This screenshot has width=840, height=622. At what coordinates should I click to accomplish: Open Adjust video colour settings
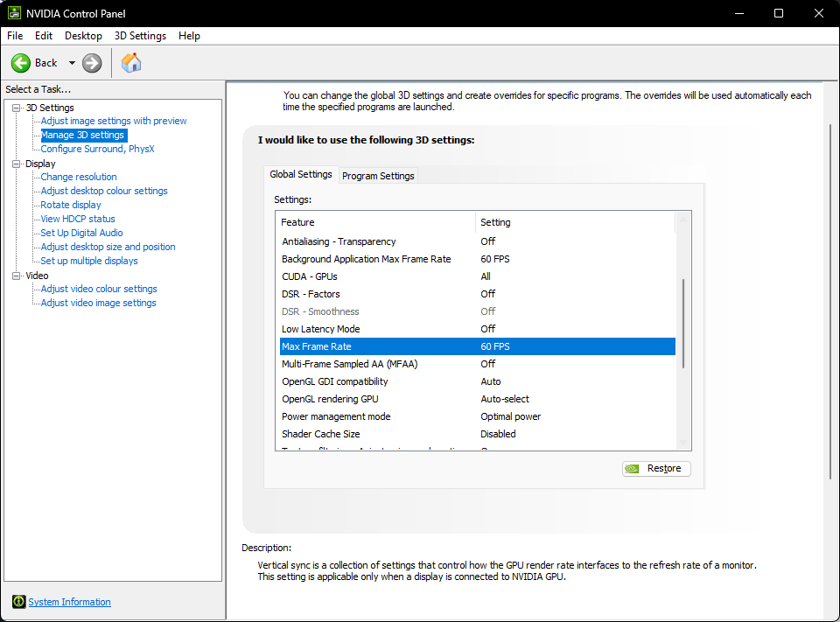pos(99,289)
